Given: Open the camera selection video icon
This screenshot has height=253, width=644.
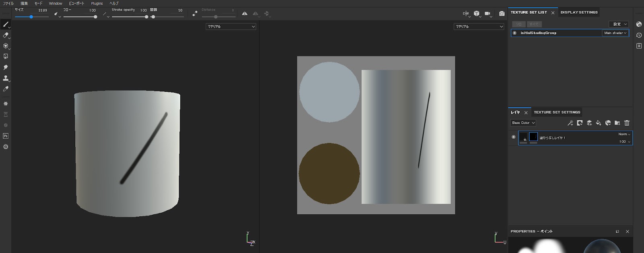Looking at the screenshot, I should 487,13.
